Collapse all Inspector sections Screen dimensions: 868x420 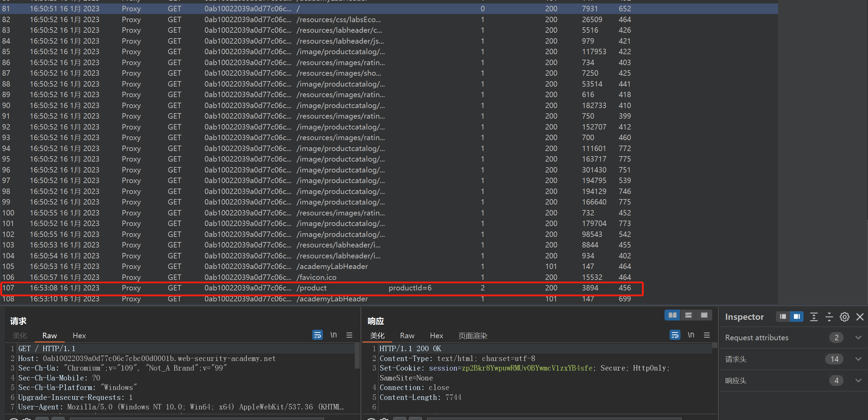click(829, 317)
